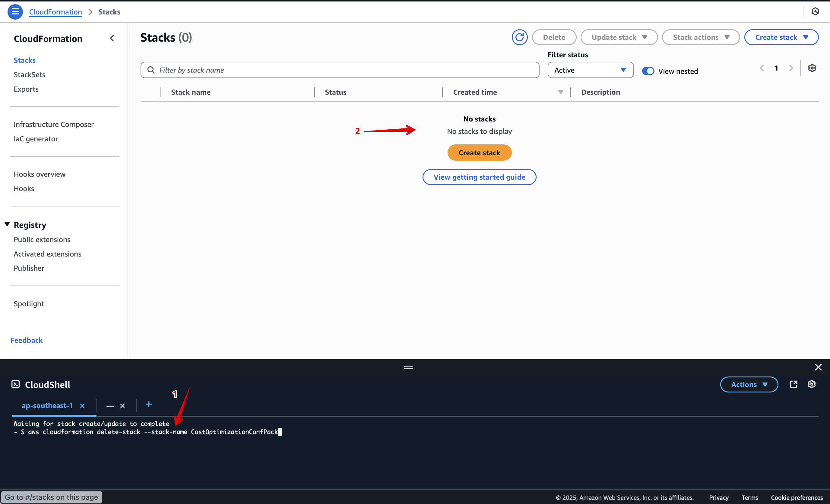Enable the View nested toggle
Screen dimensions: 830x504
pyautogui.click(x=648, y=71)
